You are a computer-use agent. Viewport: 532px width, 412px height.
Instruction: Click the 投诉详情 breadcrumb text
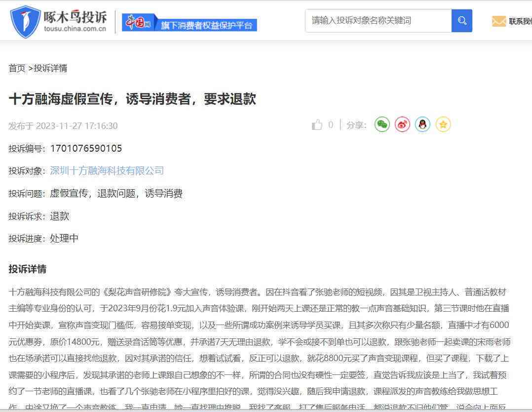[50, 68]
